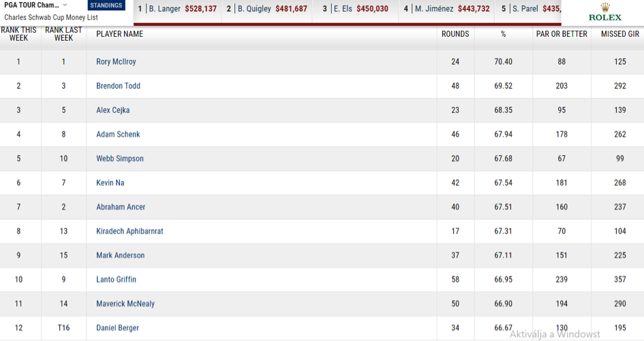
Task: Open Adam Schenk player profile
Action: (x=118, y=134)
